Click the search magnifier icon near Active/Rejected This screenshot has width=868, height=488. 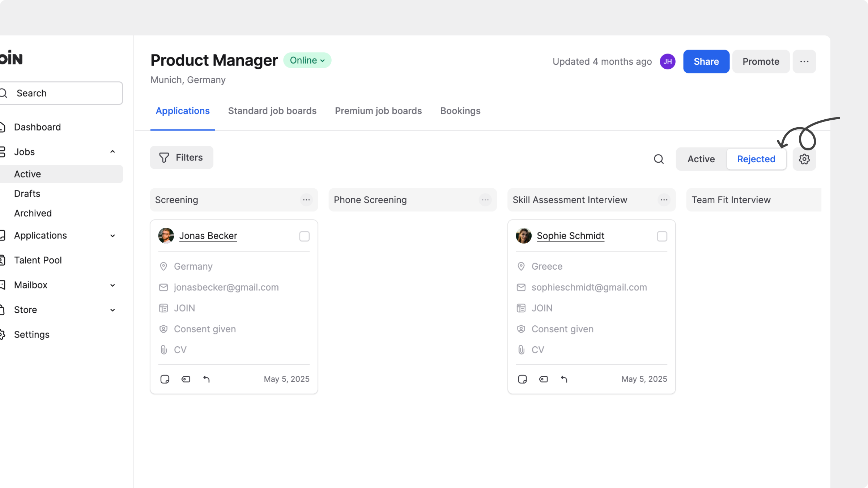659,159
